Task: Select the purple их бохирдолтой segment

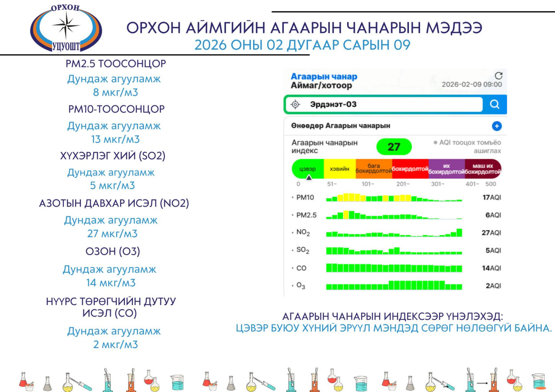Action: pos(446,169)
